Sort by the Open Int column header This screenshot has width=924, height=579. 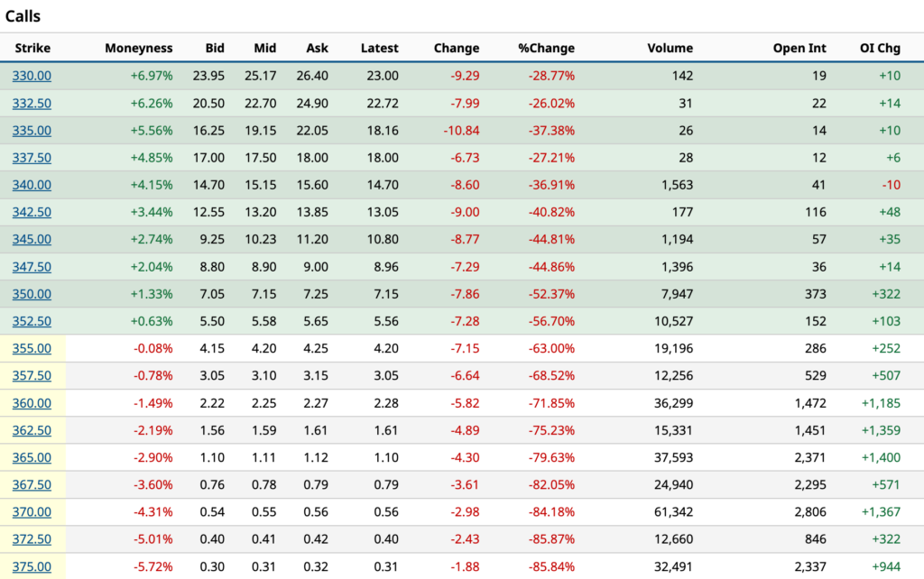coord(799,49)
